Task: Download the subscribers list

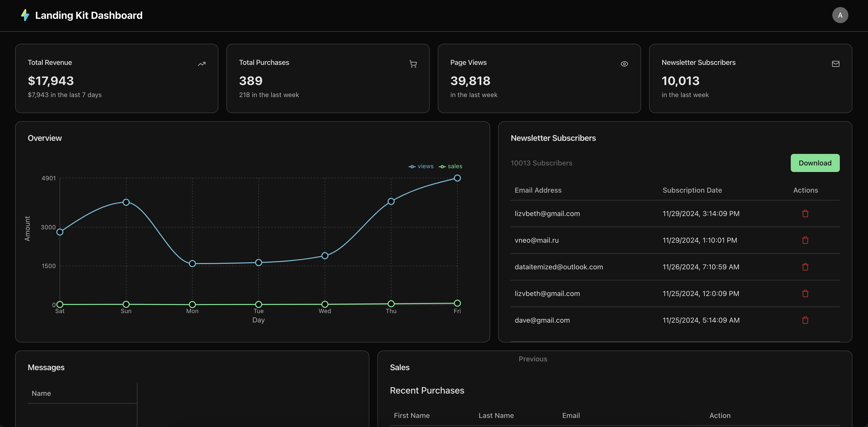Action: (815, 163)
